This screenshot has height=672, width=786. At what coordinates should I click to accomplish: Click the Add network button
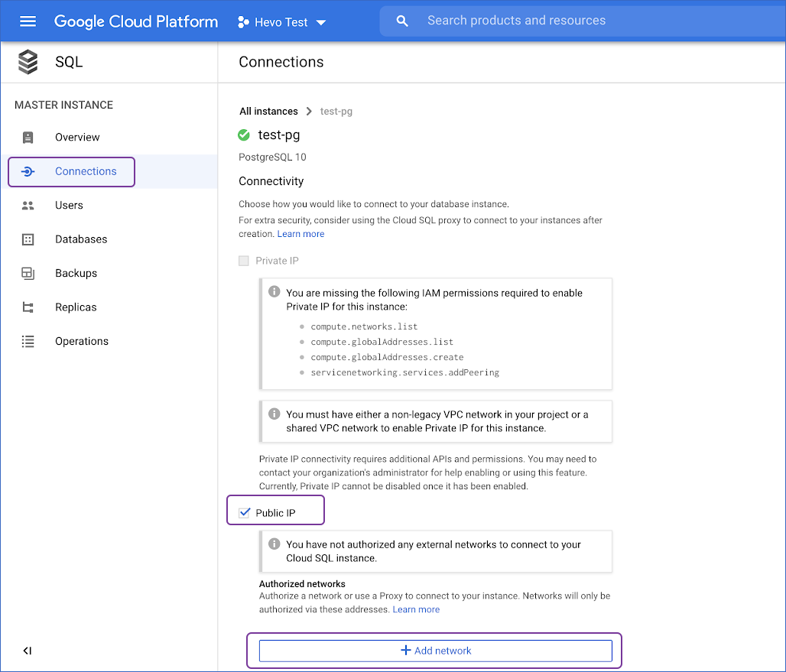tap(436, 651)
